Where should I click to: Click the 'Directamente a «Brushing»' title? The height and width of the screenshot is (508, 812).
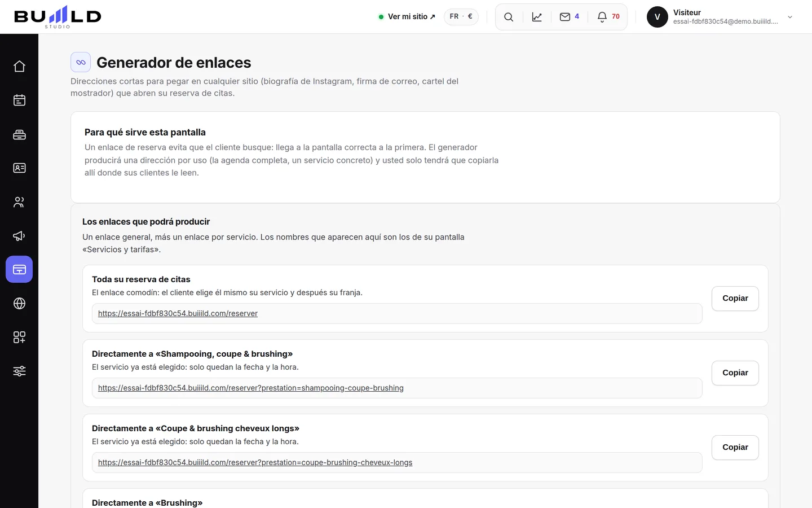coord(147,503)
